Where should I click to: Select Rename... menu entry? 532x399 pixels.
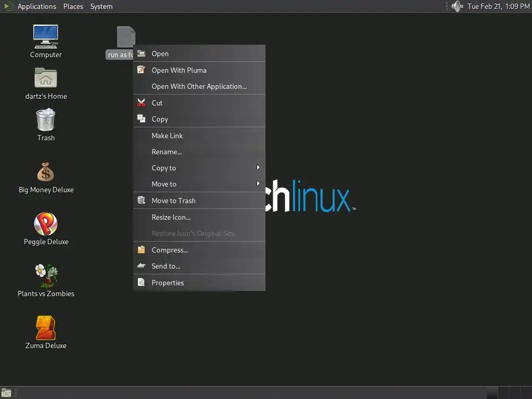pos(199,152)
